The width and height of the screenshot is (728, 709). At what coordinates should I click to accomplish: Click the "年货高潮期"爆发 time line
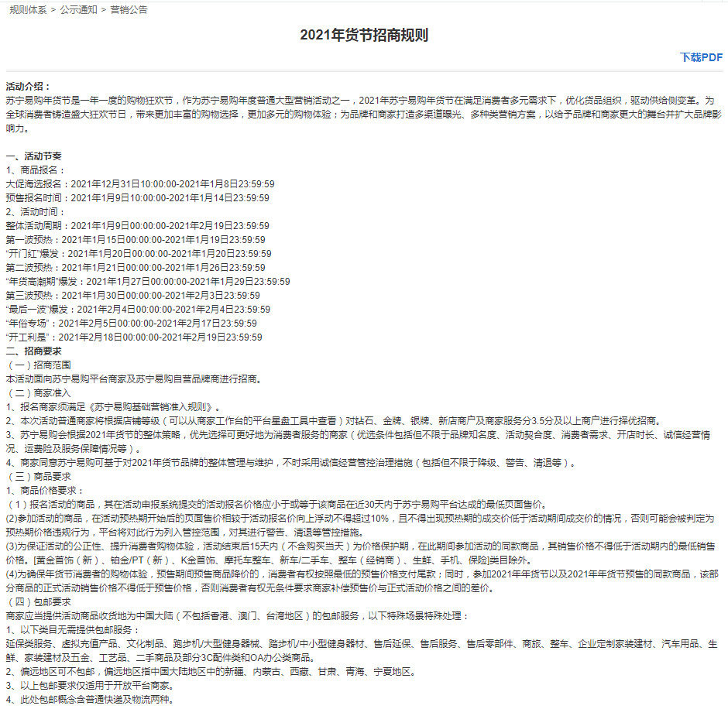tap(148, 281)
